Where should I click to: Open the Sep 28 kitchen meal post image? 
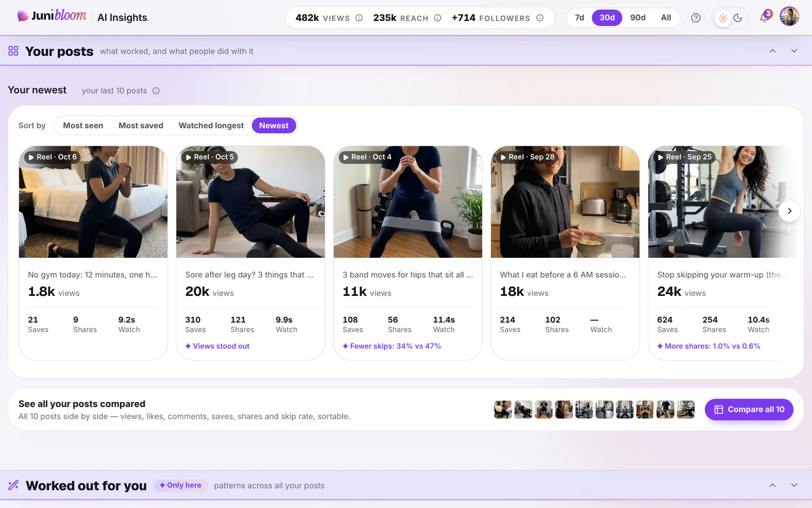565,202
